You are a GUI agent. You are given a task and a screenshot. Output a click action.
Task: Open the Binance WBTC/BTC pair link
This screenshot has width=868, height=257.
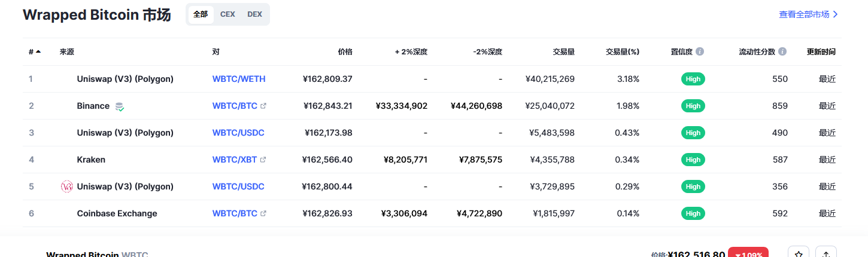coord(235,106)
